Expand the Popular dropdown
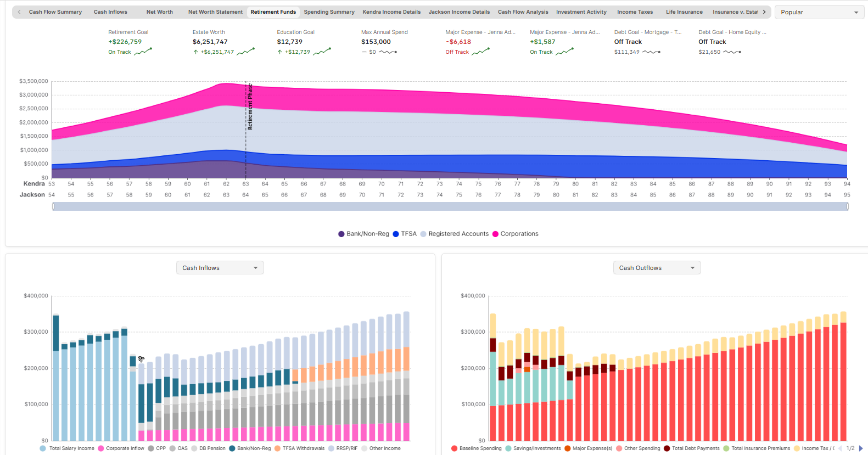This screenshot has height=455, width=868. coord(819,12)
